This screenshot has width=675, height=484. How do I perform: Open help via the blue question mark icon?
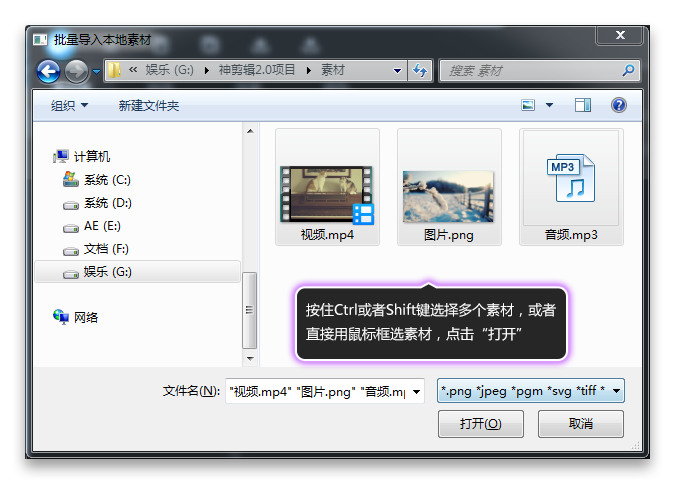619,105
